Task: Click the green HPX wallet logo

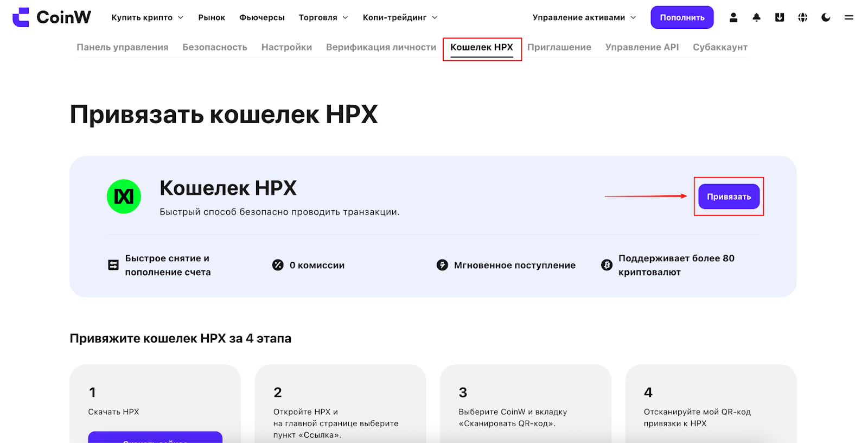Action: 124,197
